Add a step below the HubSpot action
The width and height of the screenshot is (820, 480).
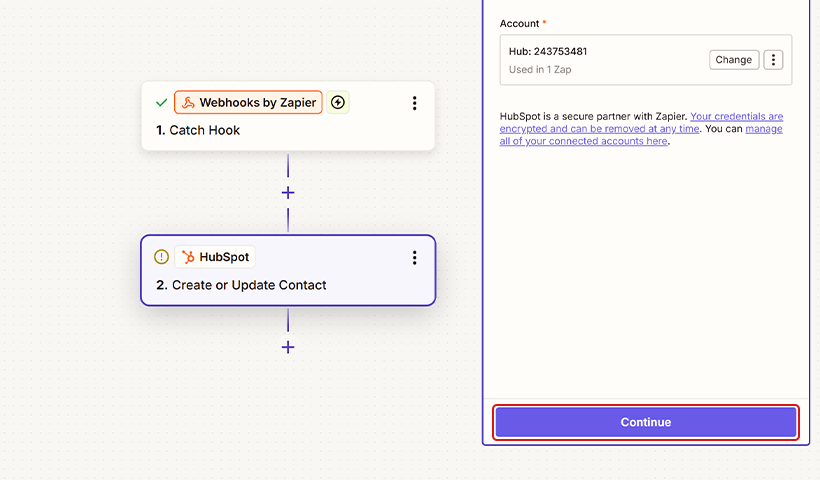click(x=288, y=347)
